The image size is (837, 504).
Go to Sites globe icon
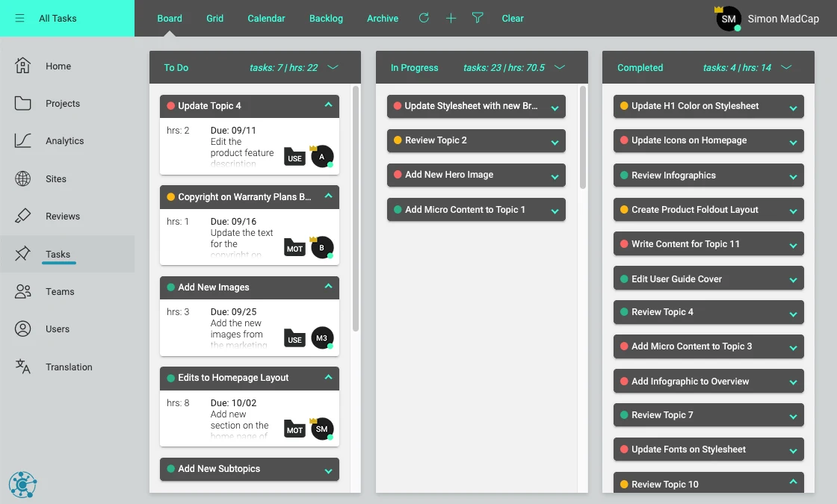click(22, 178)
